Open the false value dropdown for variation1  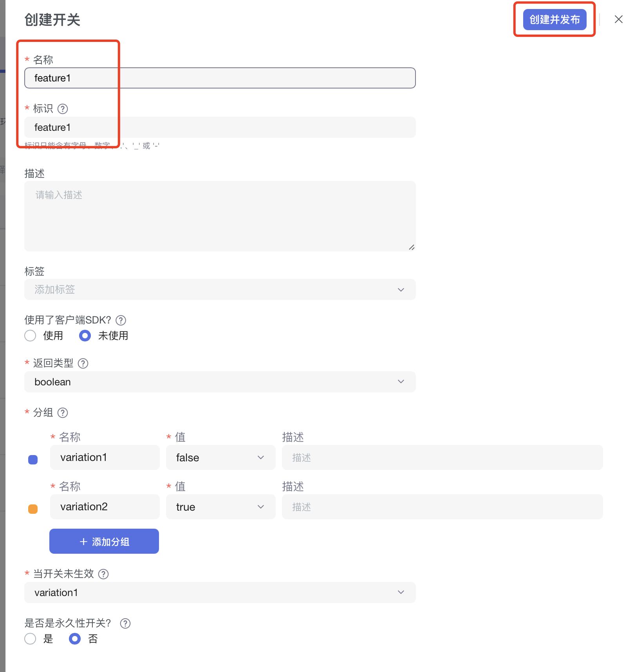click(220, 457)
